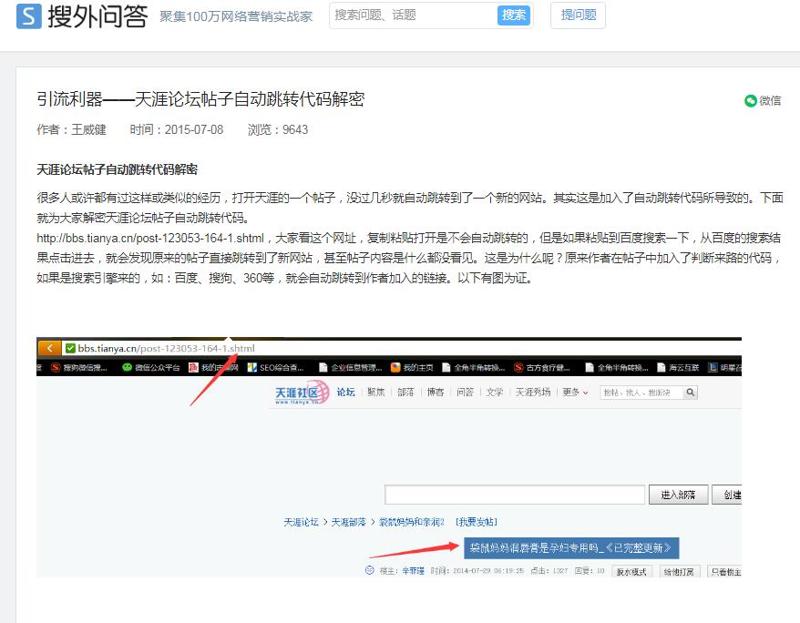Click the date text 2015-07-08

click(194, 130)
